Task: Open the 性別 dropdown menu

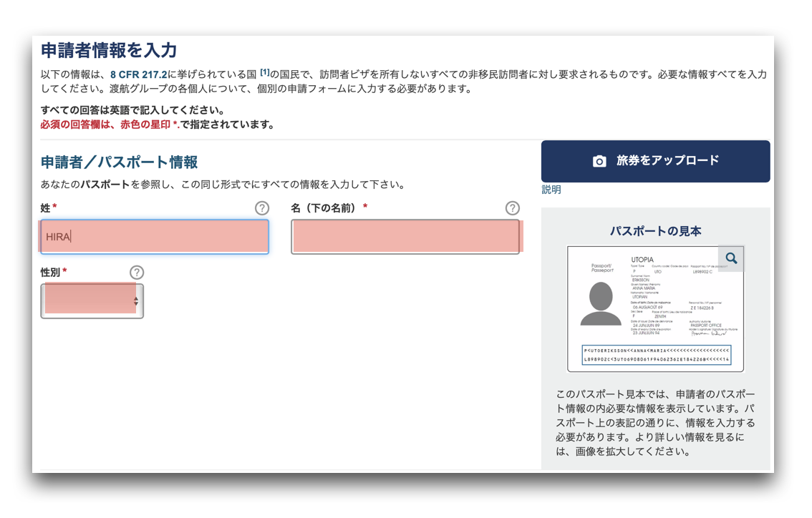Action: (x=92, y=301)
